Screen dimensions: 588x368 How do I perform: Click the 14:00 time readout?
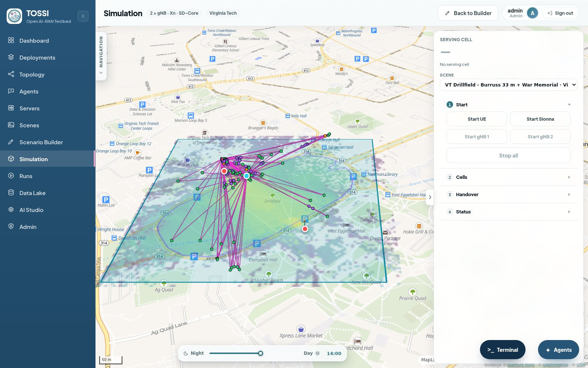tap(334, 353)
